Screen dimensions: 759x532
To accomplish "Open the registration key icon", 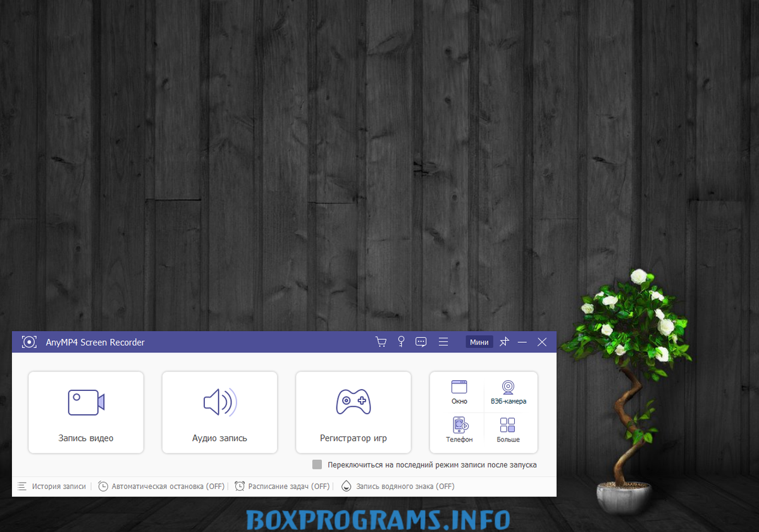I will tap(401, 342).
